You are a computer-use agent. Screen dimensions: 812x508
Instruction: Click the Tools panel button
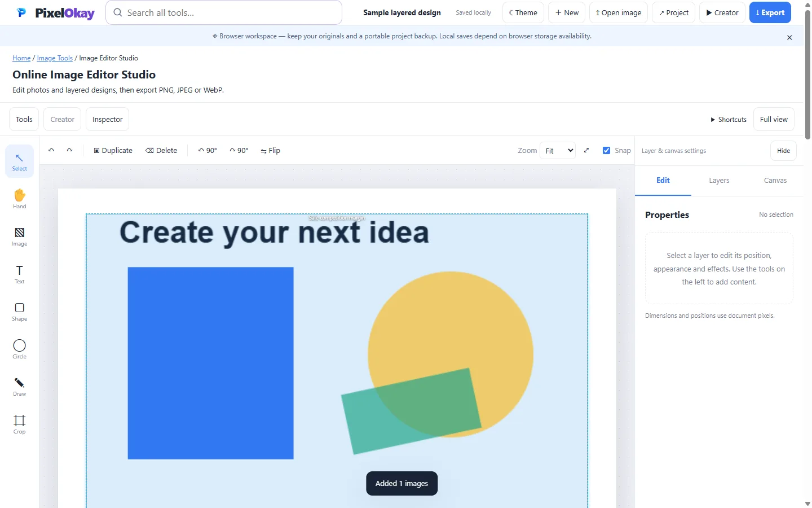(x=24, y=120)
